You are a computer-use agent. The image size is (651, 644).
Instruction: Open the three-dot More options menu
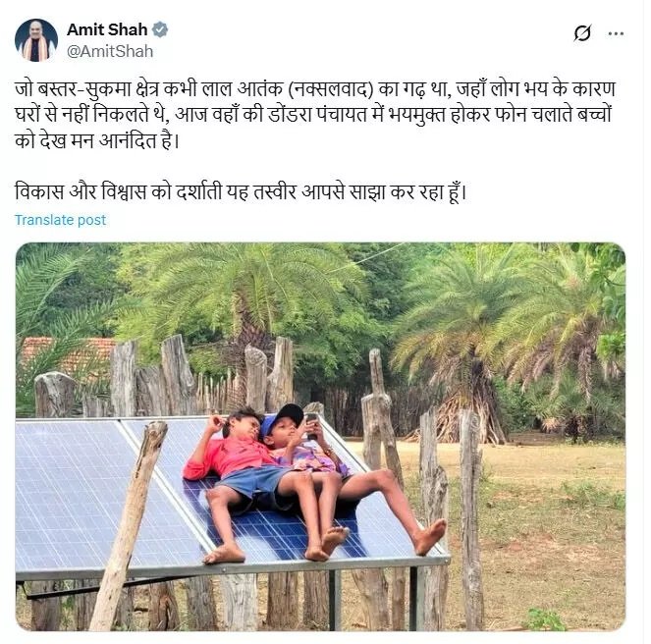(616, 33)
